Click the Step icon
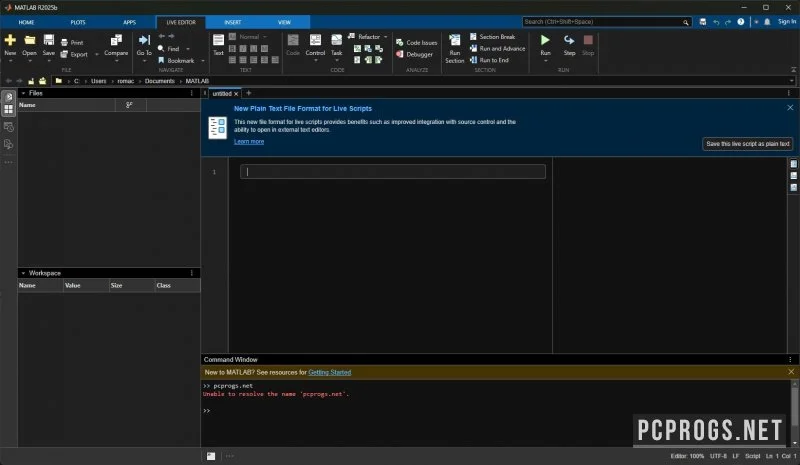The height and width of the screenshot is (465, 800). click(569, 40)
